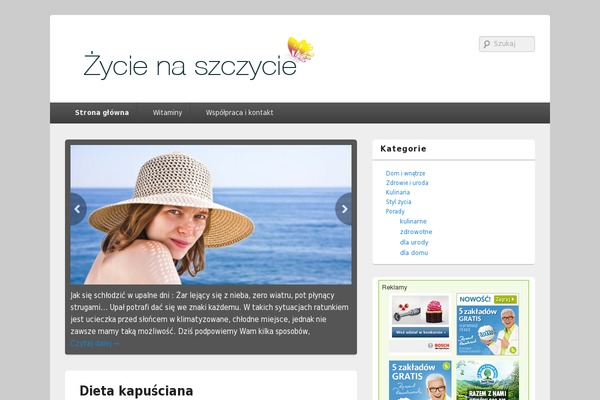Open the dla urody subcategory

coord(414,242)
